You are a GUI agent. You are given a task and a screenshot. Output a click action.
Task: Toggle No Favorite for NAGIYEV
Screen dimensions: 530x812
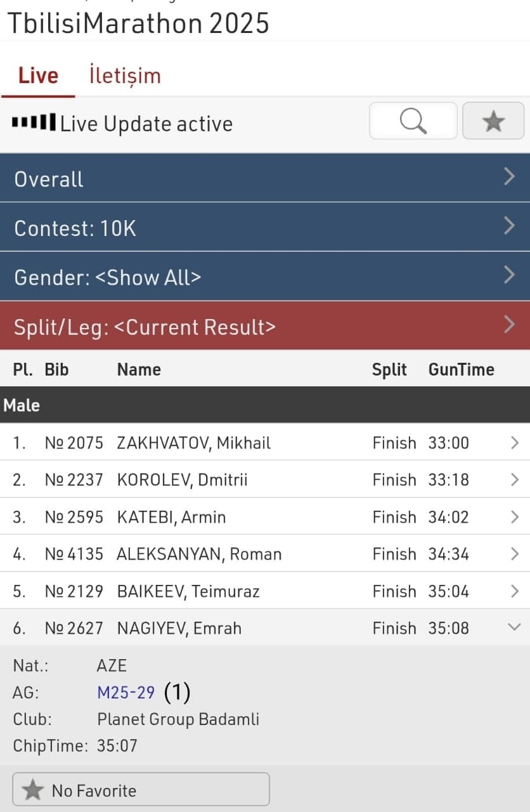[x=141, y=790]
